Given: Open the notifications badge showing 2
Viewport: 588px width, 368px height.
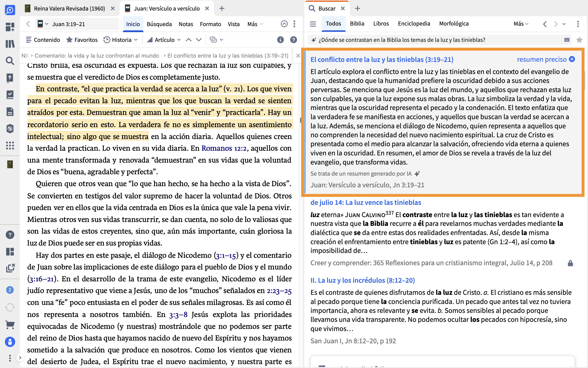Looking at the screenshot, I should (x=10, y=290).
